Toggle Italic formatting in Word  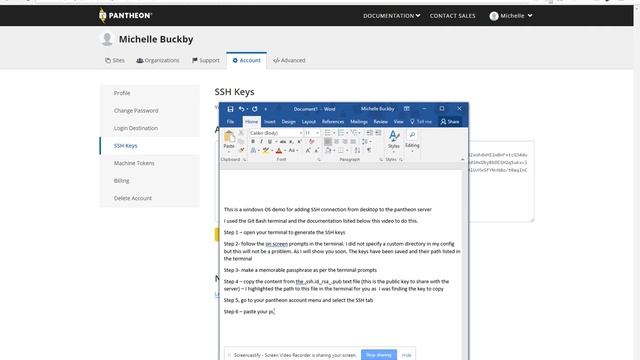pos(261,142)
